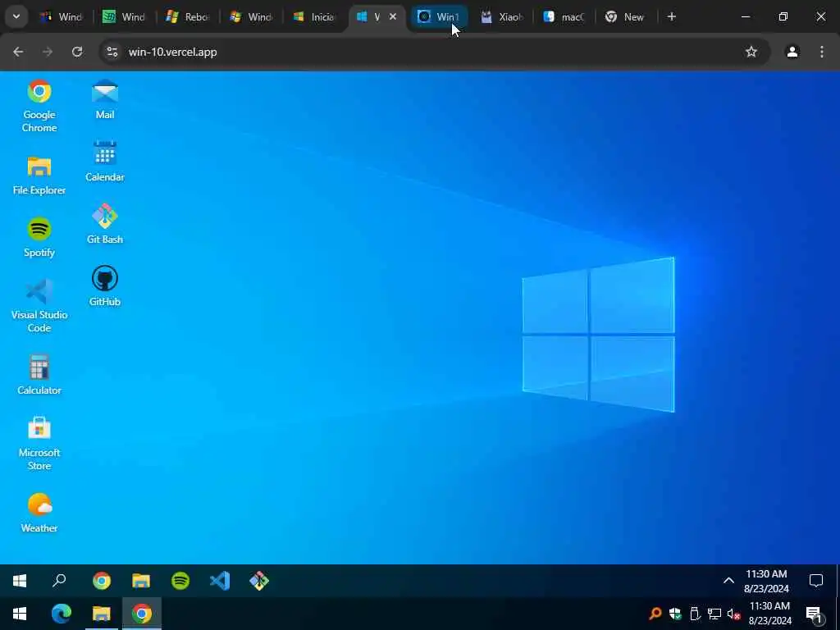Click the real Windows Start button
This screenshot has width=840, height=630.
pos(20,614)
